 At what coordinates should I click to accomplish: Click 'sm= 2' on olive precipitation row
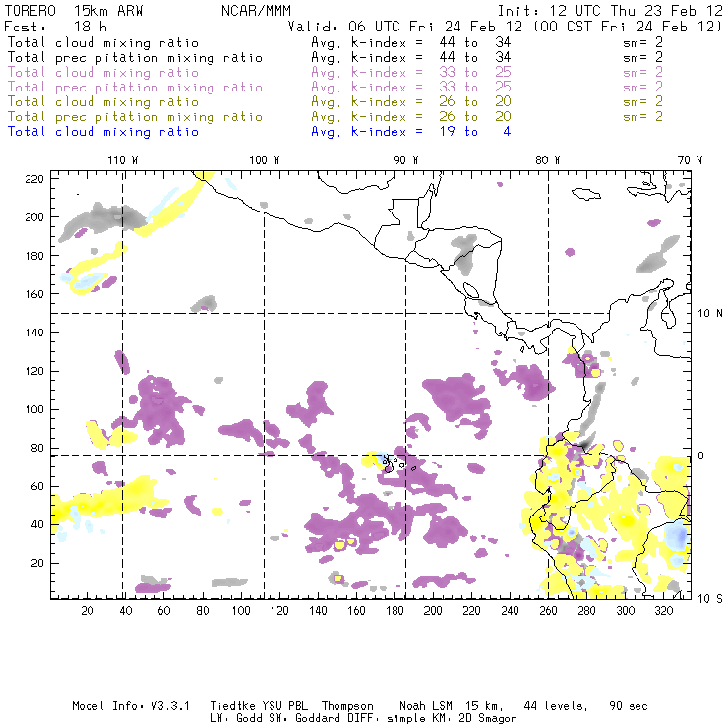[643, 116]
